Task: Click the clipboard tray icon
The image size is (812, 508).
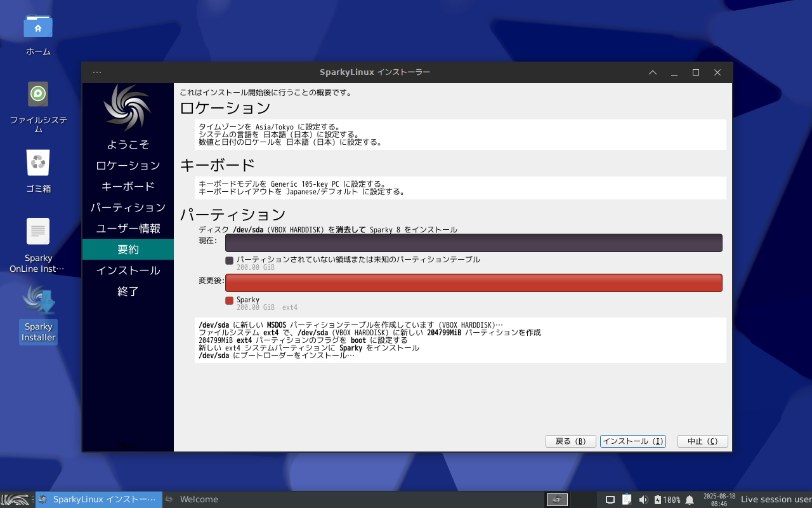Action: click(x=627, y=500)
